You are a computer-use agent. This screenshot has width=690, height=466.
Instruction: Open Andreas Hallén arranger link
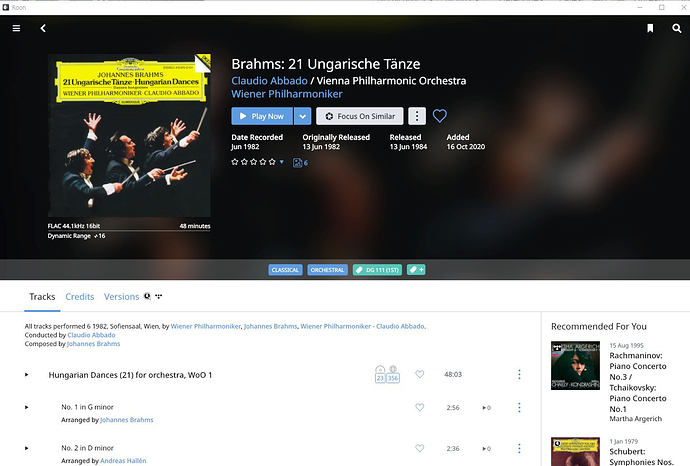tap(123, 461)
